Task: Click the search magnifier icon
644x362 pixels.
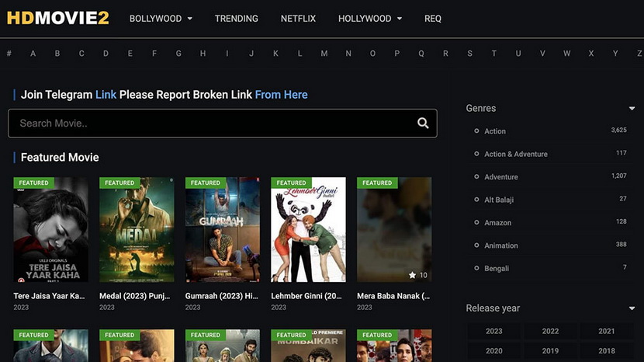Action: pyautogui.click(x=423, y=123)
